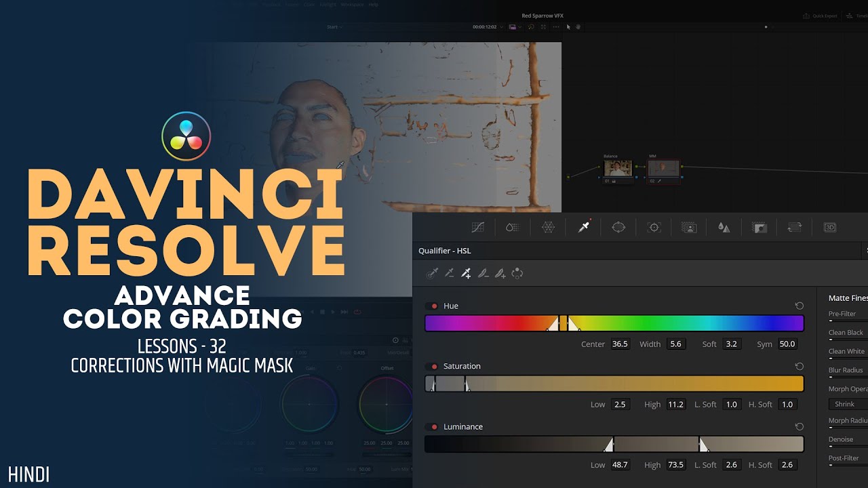Open the three-dots viewer options menu
The width and height of the screenshot is (868, 488).
click(x=556, y=26)
